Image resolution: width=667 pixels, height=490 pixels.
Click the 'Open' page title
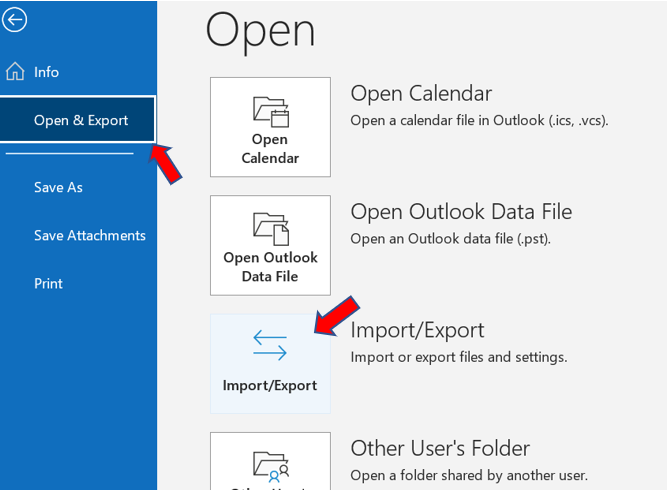click(x=260, y=30)
